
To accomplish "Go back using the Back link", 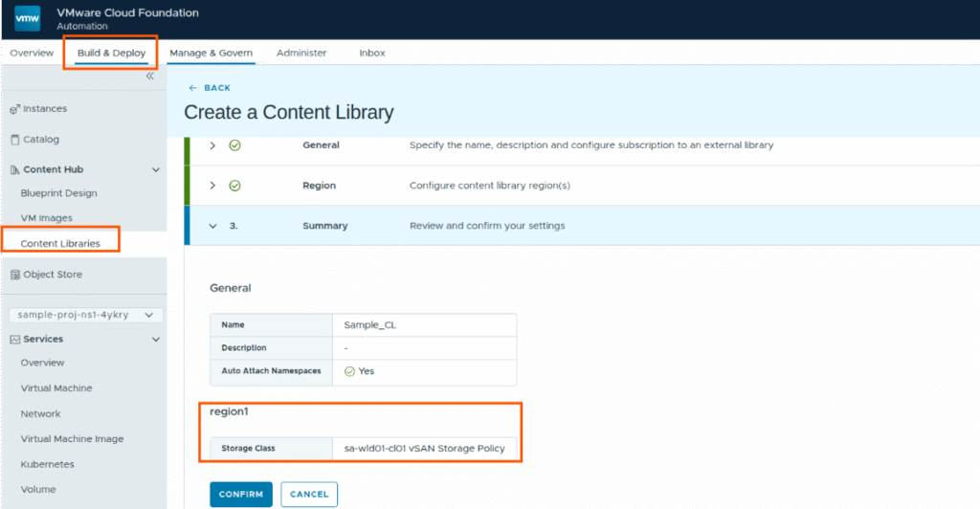I will pos(210,88).
